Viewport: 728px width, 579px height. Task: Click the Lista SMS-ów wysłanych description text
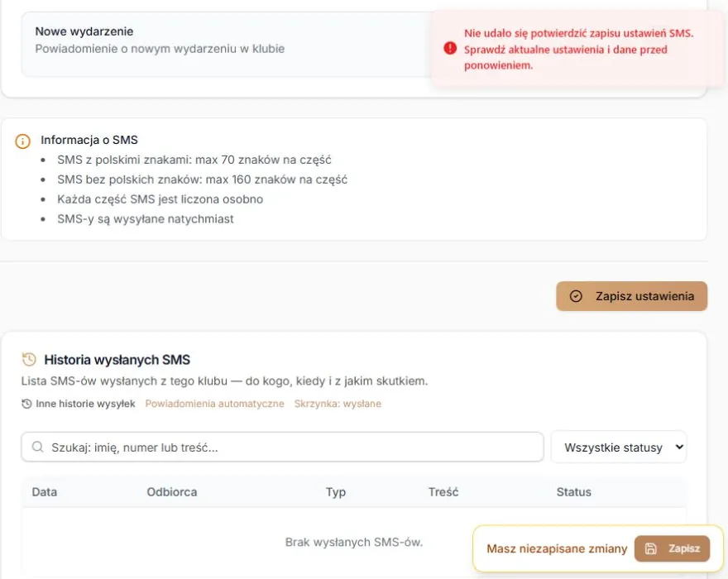tap(224, 380)
